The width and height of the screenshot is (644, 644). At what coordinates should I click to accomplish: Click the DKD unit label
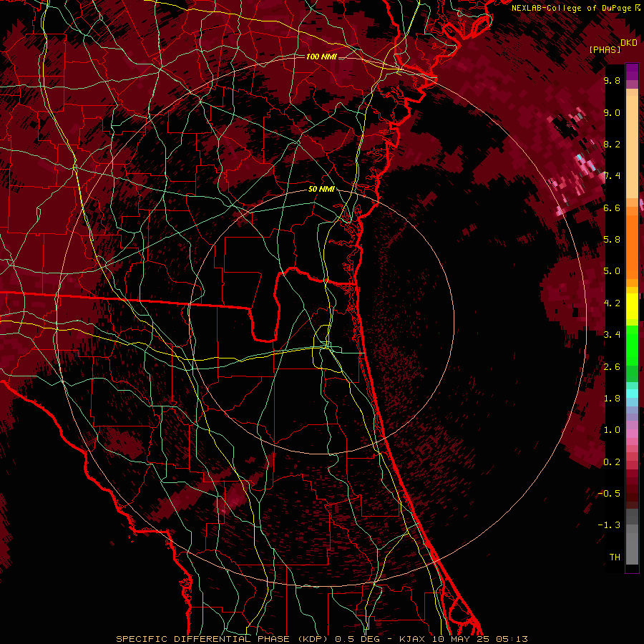[629, 43]
